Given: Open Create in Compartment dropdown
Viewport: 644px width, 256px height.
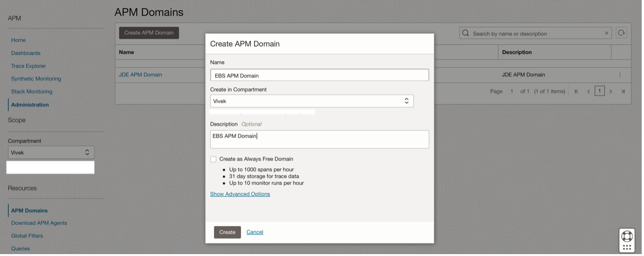Looking at the screenshot, I should [x=313, y=101].
